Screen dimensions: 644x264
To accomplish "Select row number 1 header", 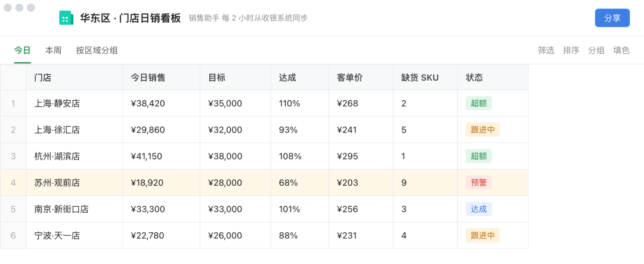I will (13, 103).
